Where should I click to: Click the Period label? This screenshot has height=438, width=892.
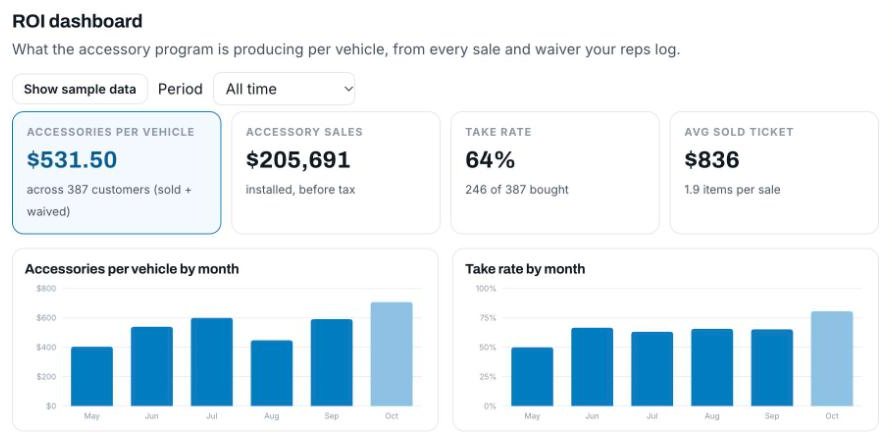pyautogui.click(x=180, y=89)
